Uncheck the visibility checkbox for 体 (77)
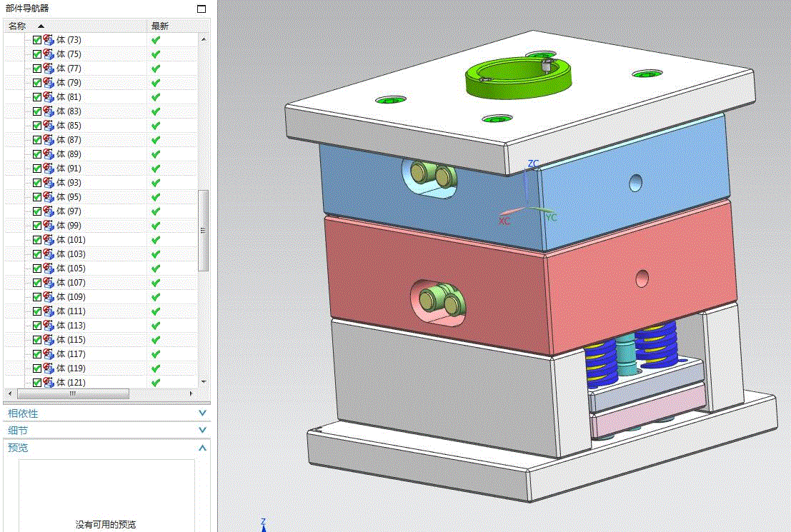The height and width of the screenshot is (532, 791). click(x=37, y=69)
